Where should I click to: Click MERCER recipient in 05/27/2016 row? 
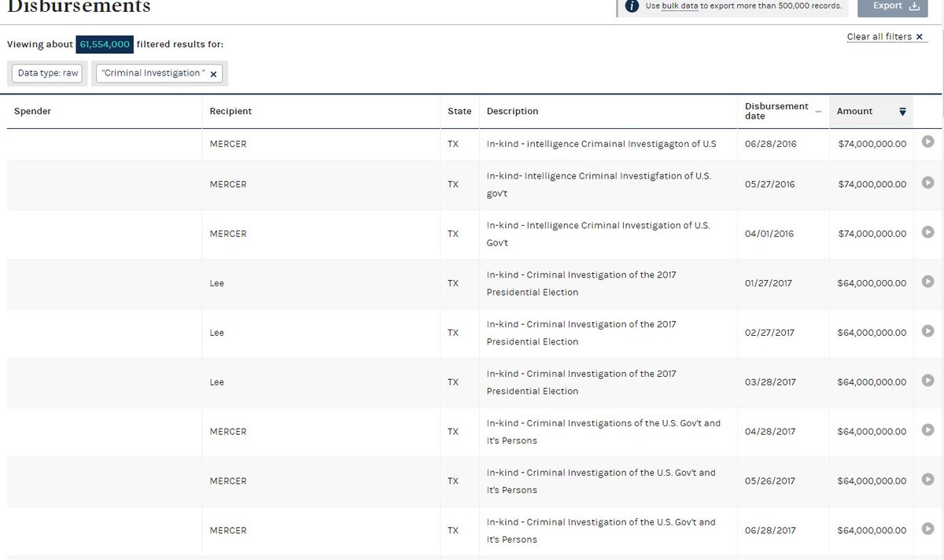click(x=228, y=185)
